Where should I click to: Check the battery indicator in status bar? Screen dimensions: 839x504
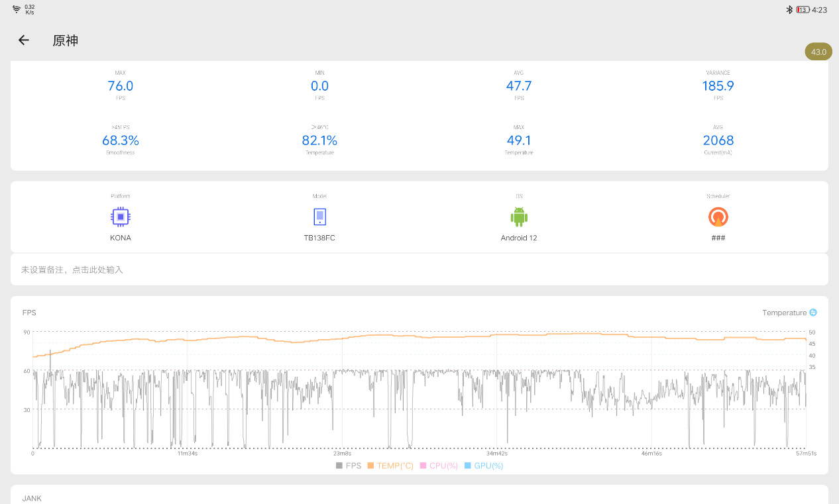pyautogui.click(x=803, y=10)
